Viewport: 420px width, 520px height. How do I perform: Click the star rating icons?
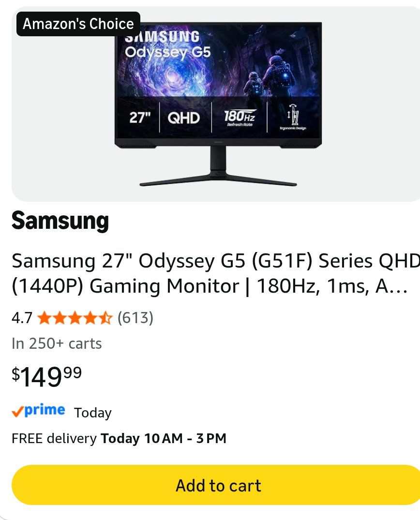[x=75, y=318]
